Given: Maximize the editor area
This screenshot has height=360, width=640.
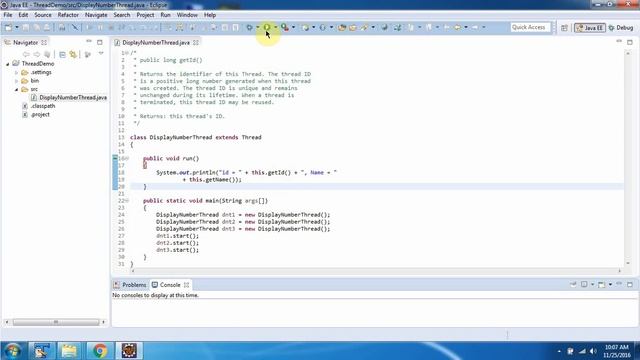Looking at the screenshot, I should pyautogui.click(x=630, y=42).
